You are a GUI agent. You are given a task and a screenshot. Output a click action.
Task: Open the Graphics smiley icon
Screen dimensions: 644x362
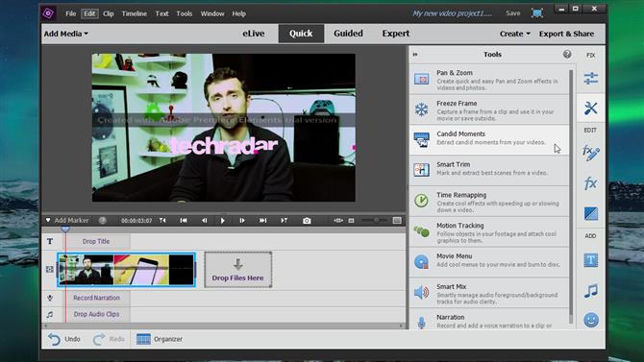[x=590, y=320]
